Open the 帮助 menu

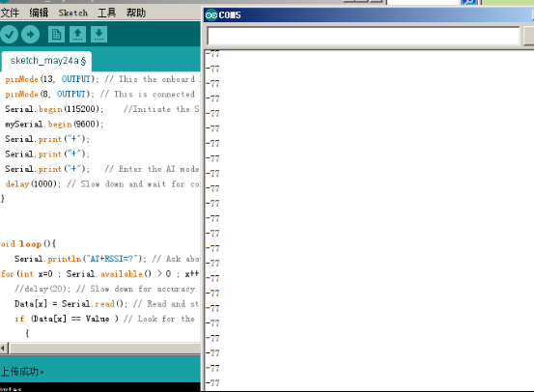136,13
